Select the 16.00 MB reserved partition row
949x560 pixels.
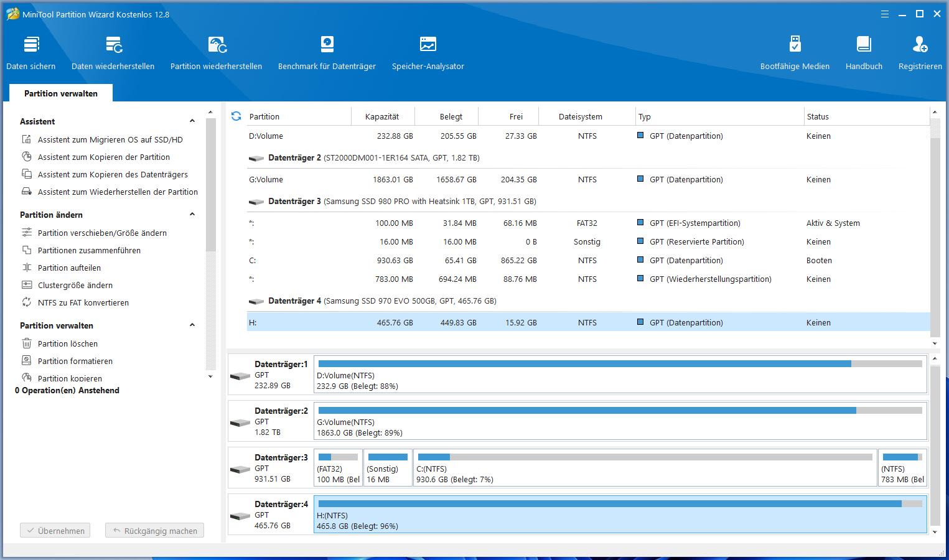[589, 242]
